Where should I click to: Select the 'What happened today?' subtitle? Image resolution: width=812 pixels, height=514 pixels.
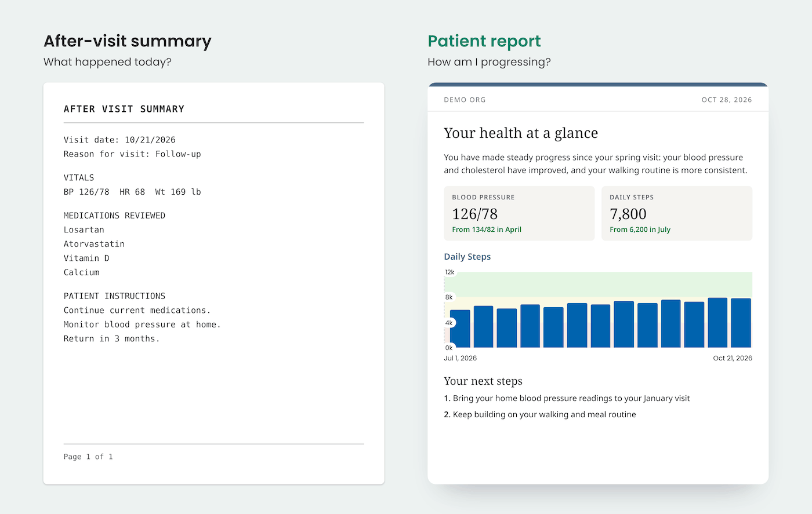pos(107,62)
